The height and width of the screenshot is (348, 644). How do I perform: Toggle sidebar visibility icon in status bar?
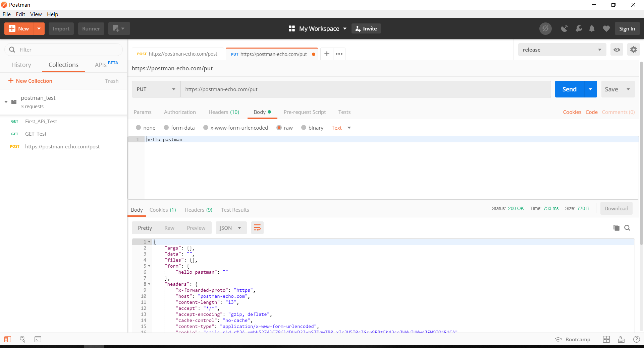8,339
